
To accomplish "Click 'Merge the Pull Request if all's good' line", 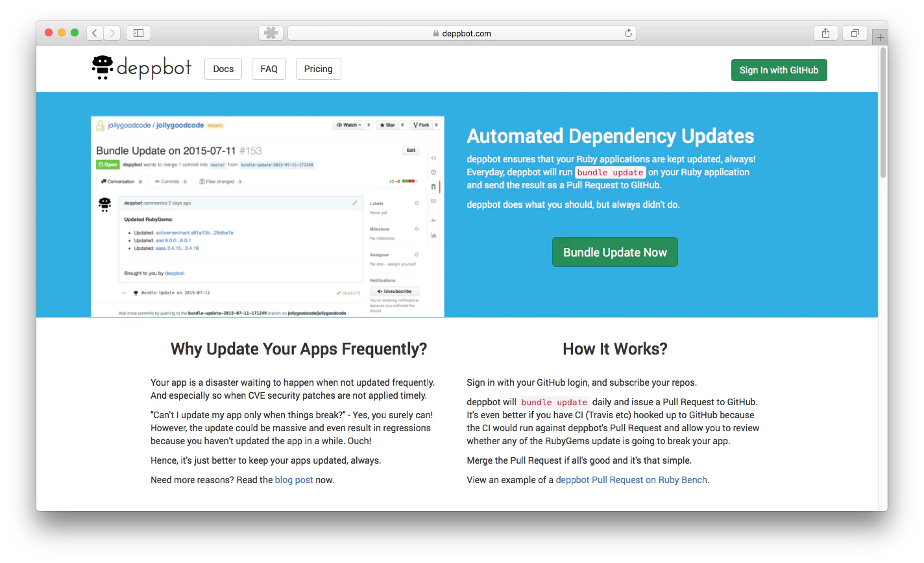I will click(x=579, y=460).
